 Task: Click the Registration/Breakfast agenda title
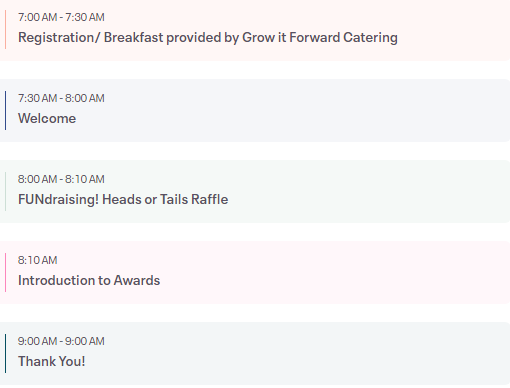pyautogui.click(x=208, y=37)
